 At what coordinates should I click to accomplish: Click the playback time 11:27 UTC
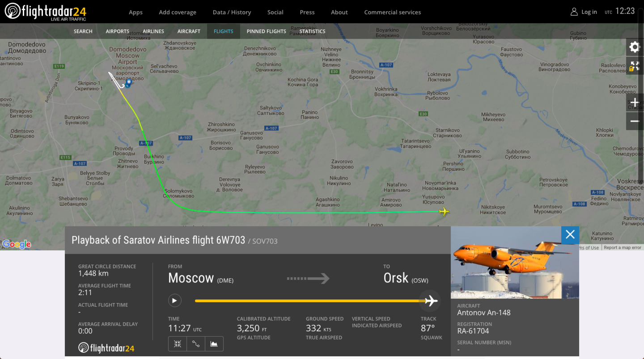pyautogui.click(x=185, y=329)
